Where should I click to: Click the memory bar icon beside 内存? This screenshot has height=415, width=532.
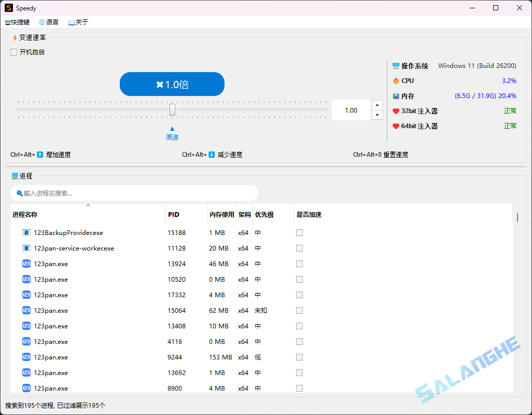coord(396,95)
